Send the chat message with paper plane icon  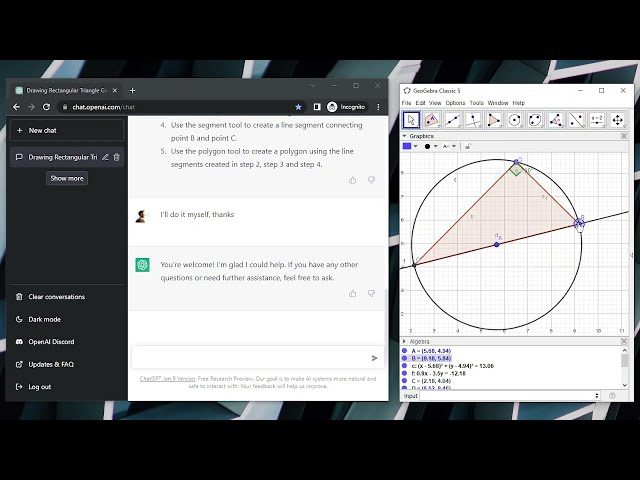[x=374, y=358]
